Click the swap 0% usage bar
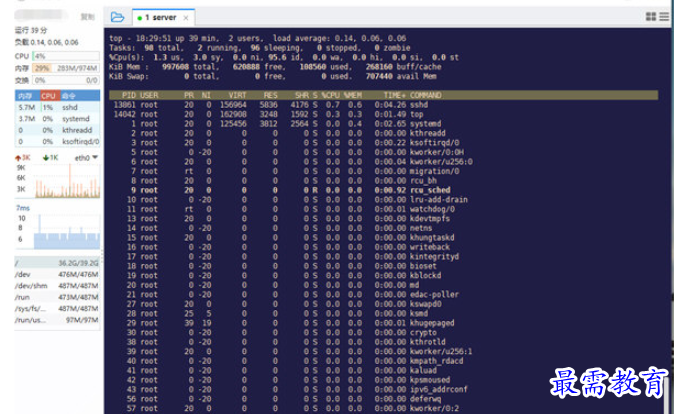 [x=66, y=80]
